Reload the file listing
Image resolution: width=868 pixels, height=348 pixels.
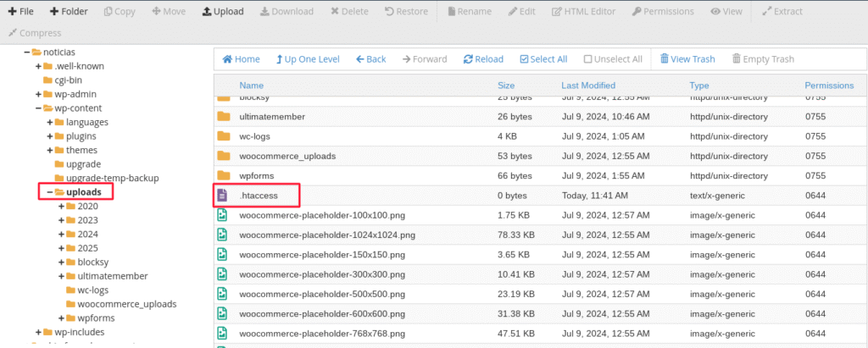click(x=483, y=59)
